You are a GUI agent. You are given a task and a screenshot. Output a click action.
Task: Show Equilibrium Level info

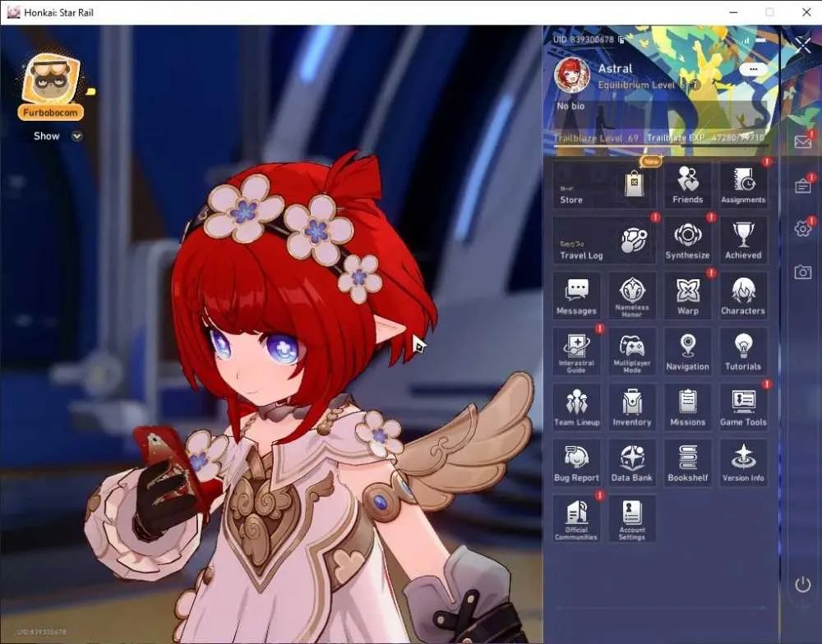pos(694,85)
